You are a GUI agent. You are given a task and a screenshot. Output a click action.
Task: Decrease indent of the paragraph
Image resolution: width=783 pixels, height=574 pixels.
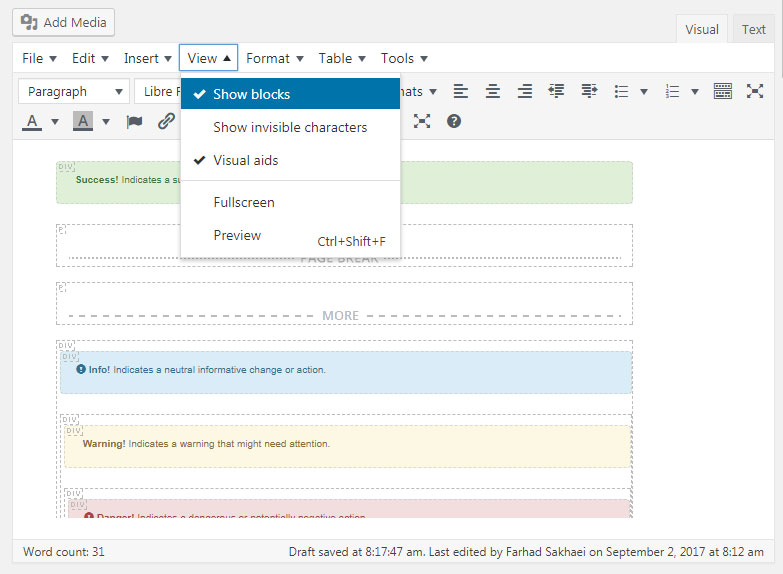[556, 91]
